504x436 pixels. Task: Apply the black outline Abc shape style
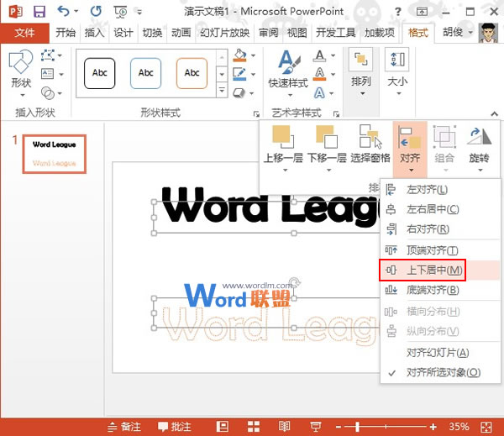(100, 73)
